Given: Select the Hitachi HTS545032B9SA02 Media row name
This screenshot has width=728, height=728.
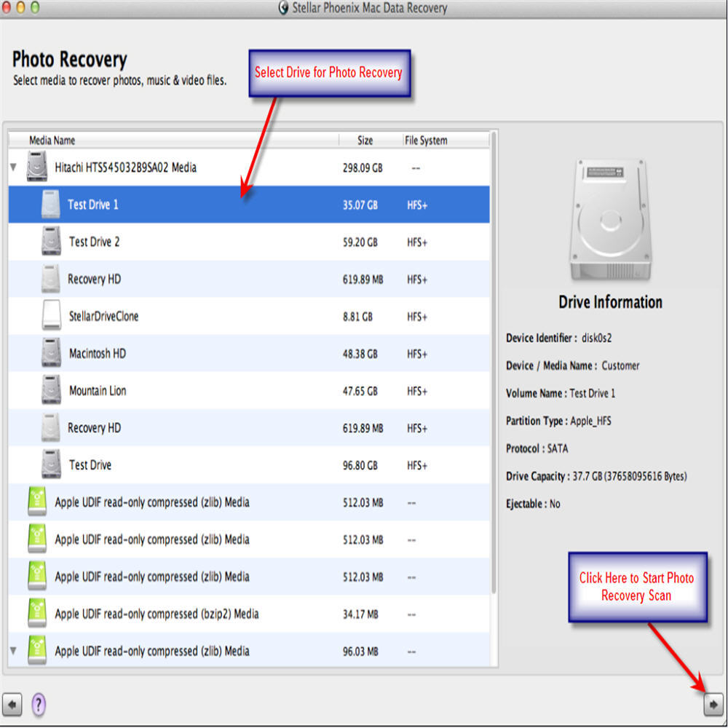Looking at the screenshot, I should (x=125, y=167).
